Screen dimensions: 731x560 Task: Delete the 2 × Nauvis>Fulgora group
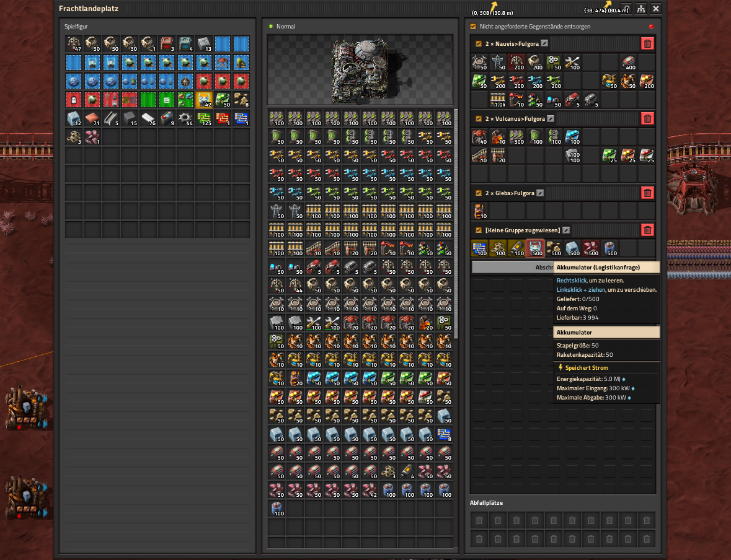647,44
